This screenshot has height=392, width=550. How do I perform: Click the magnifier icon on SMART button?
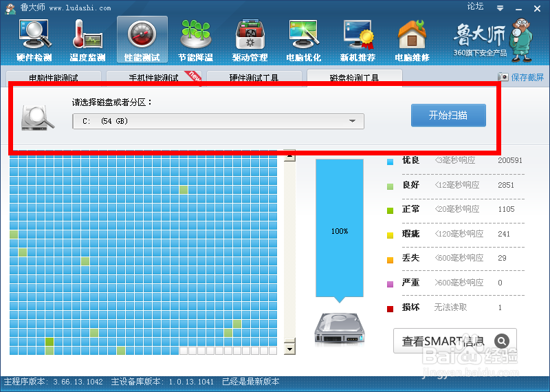coord(502,340)
